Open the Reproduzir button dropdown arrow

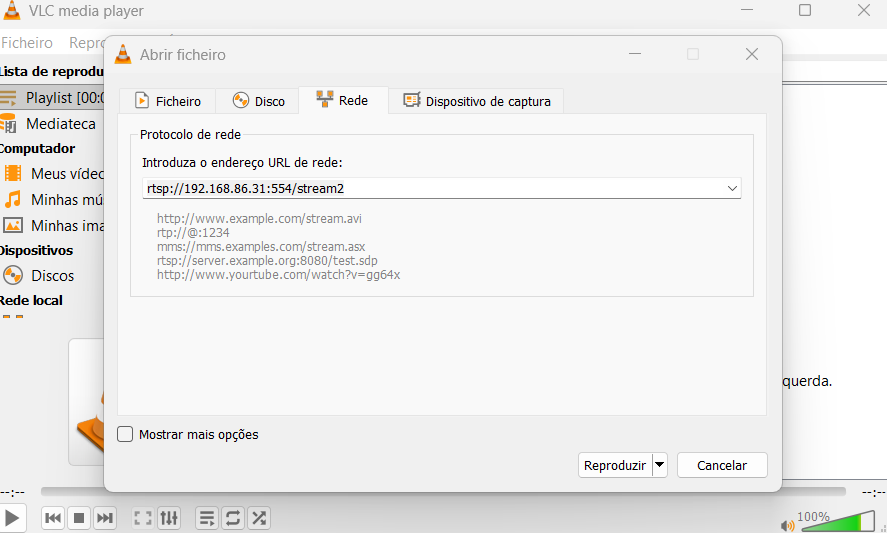coord(659,465)
